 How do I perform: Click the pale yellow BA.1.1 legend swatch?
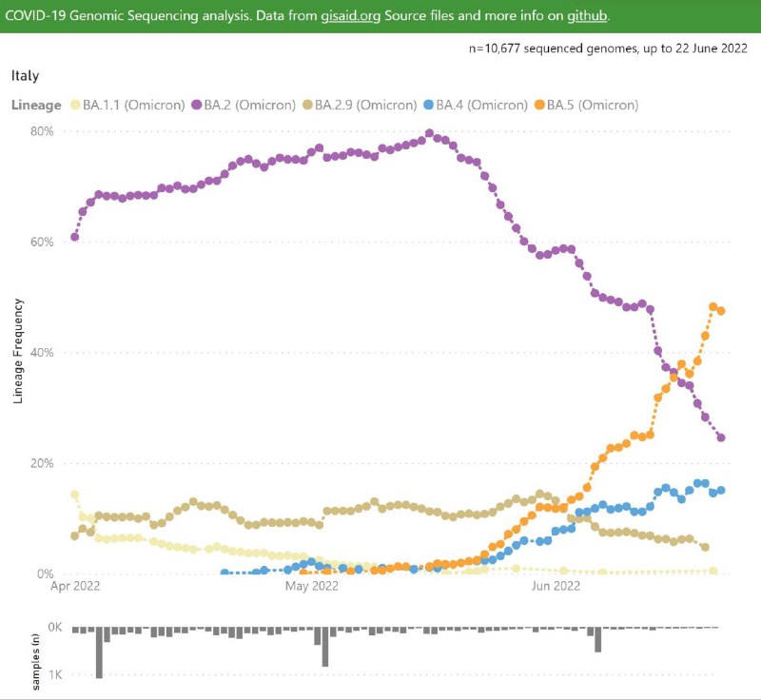(x=75, y=105)
